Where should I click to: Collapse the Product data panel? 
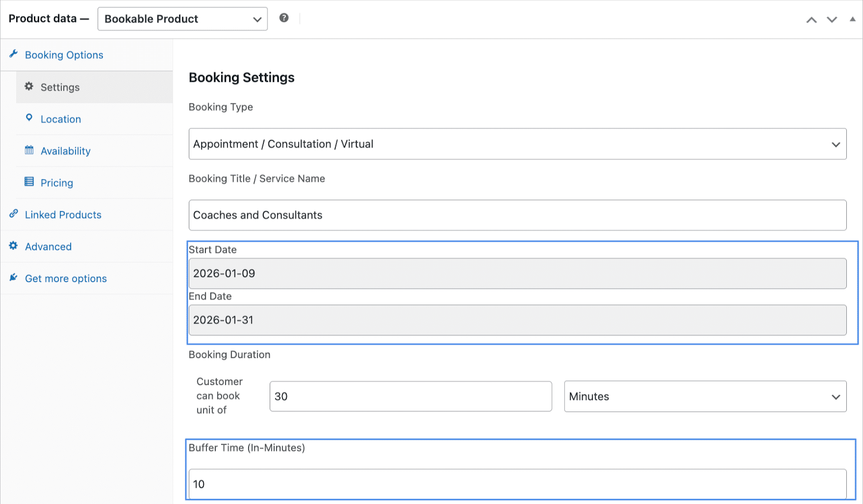click(853, 19)
